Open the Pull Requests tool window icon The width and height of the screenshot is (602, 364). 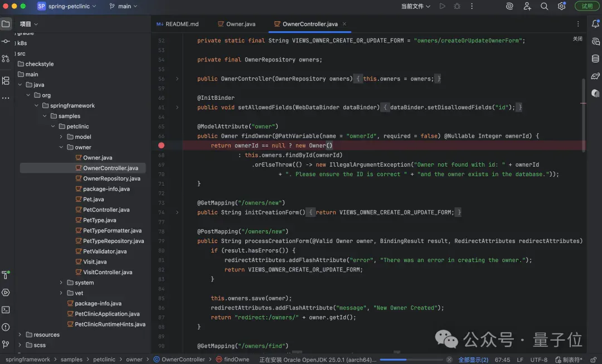point(6,59)
